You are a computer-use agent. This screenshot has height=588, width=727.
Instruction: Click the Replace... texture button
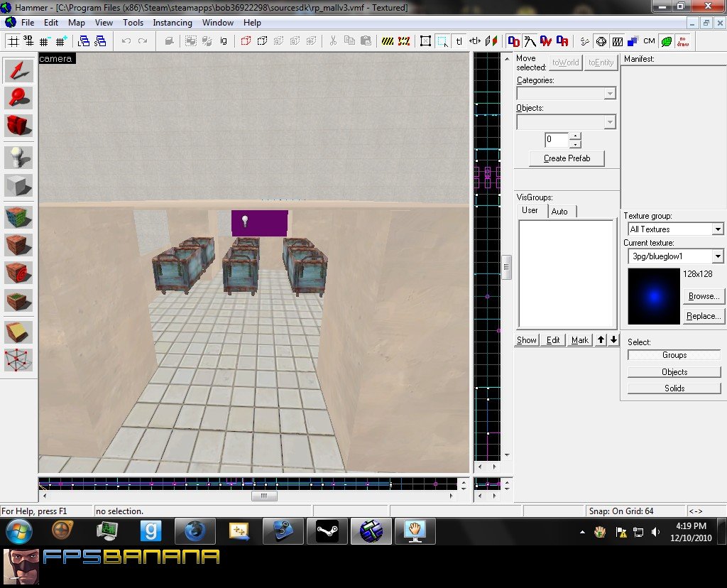(704, 316)
